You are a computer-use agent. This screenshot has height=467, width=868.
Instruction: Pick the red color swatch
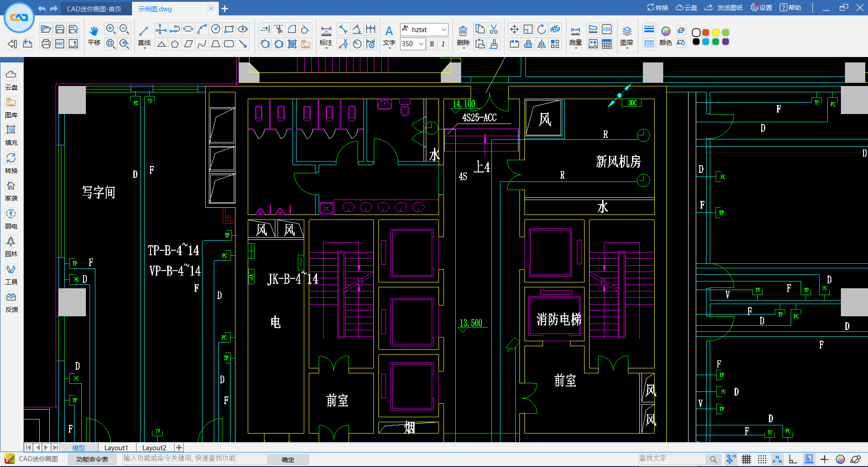point(706,33)
